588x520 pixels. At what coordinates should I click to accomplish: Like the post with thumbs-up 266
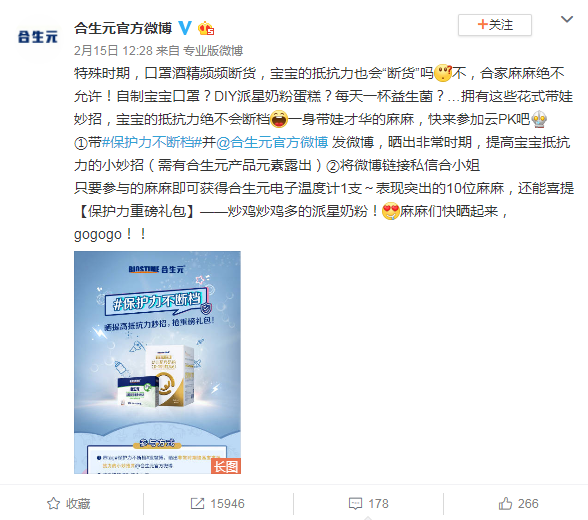(x=518, y=504)
